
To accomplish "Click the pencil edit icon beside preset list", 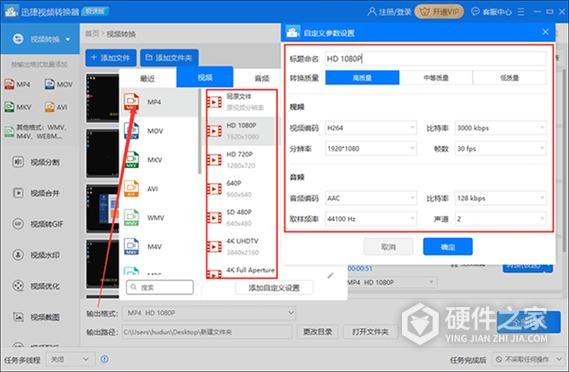I will [330, 275].
